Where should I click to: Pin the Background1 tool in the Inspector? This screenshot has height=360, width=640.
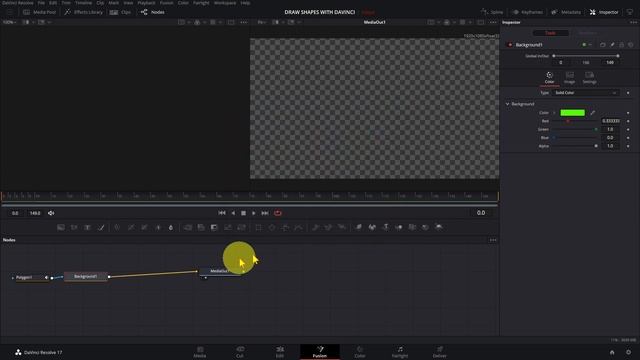tap(612, 44)
